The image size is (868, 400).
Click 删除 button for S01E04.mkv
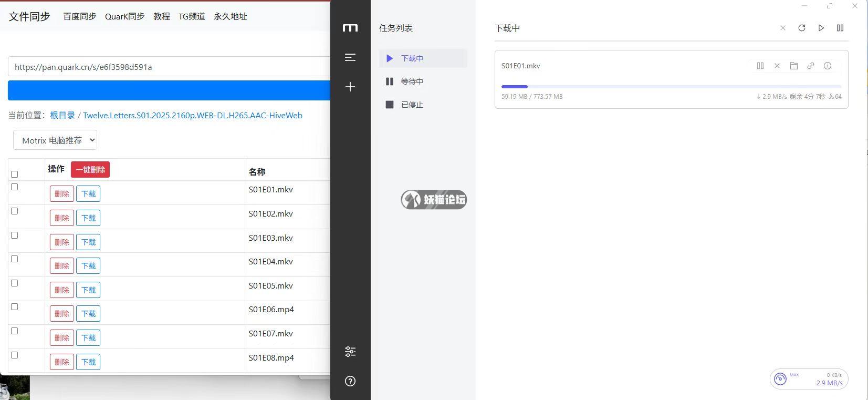(62, 265)
